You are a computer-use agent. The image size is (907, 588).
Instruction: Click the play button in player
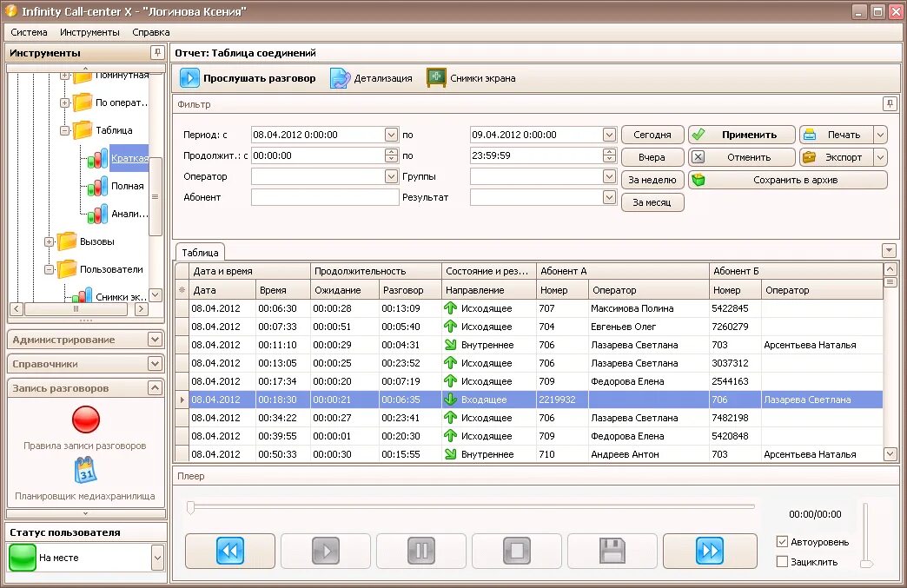[326, 551]
